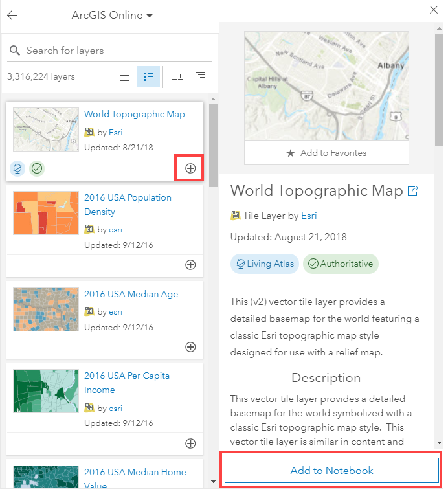This screenshot has height=494, width=448.
Task: Open the filter options icon
Action: [177, 76]
